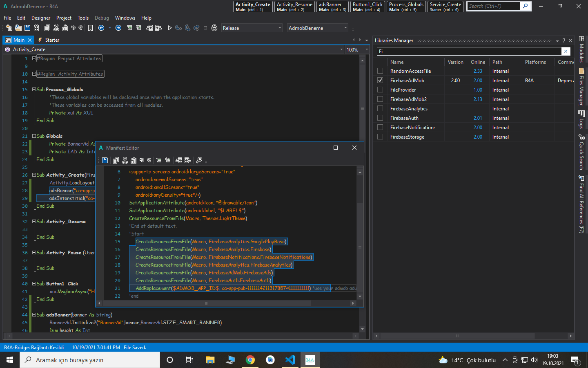The height and width of the screenshot is (368, 588).
Task: Expand the Region Project Attributes block
Action: [x=34, y=58]
